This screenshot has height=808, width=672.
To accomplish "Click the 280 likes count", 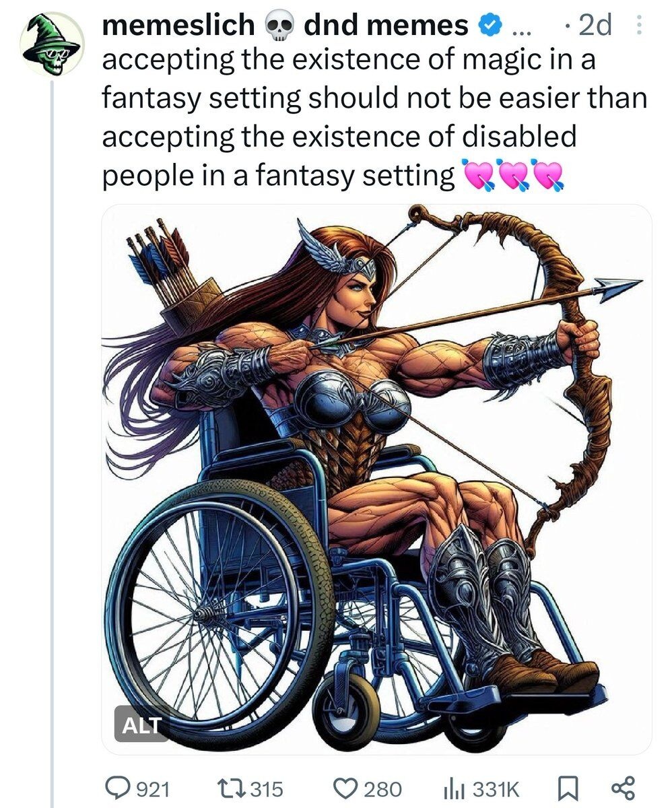I will (x=380, y=788).
